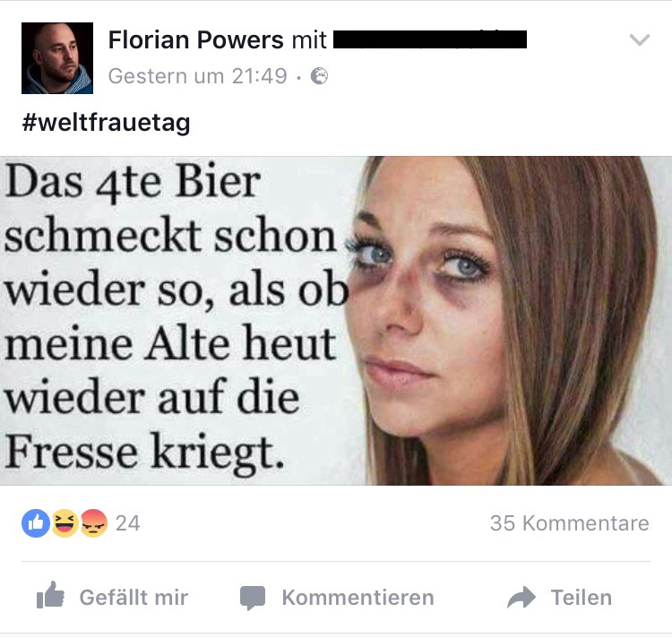Select the Kommentieren button label
The height and width of the screenshot is (638, 672).
(358, 598)
